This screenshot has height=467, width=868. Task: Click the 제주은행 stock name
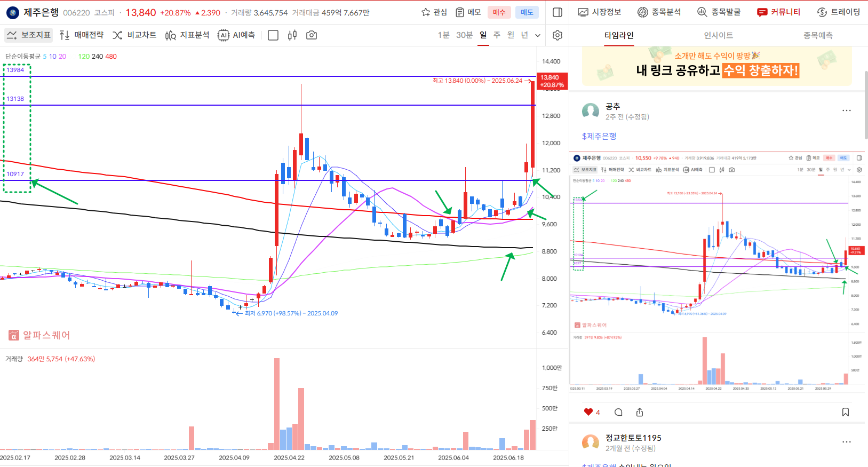point(41,12)
